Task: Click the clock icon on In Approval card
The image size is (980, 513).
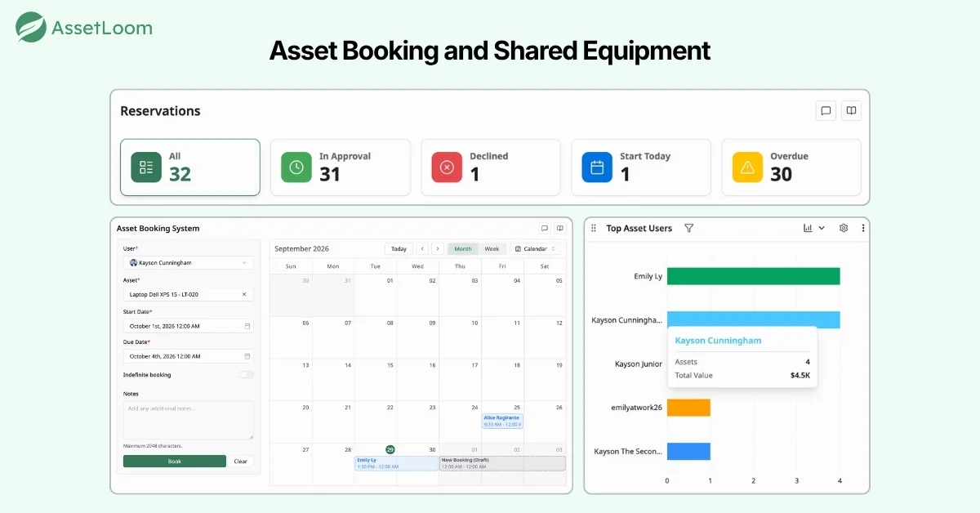Action: click(296, 167)
